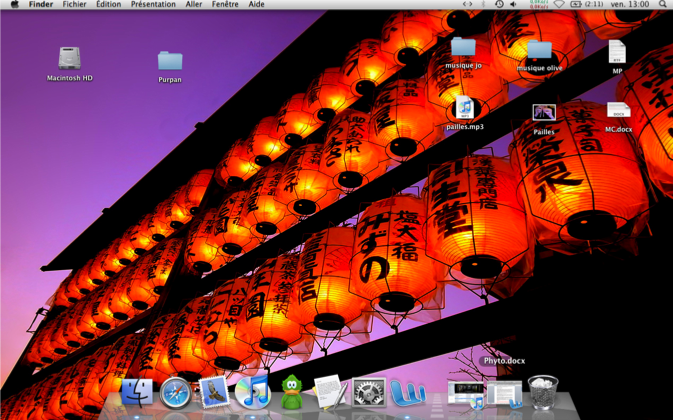Screen dimensions: 673x420
Task: Open the Présentation menu
Action: tap(153, 5)
